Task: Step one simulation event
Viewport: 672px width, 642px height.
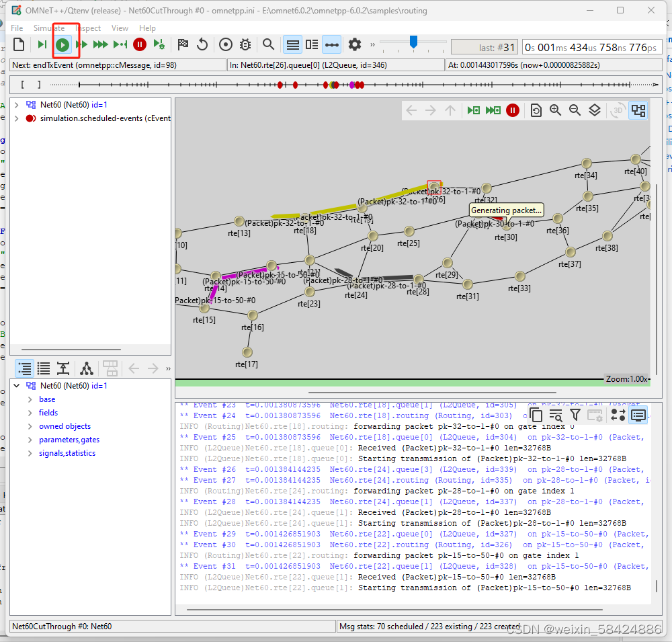Action: 42,44
